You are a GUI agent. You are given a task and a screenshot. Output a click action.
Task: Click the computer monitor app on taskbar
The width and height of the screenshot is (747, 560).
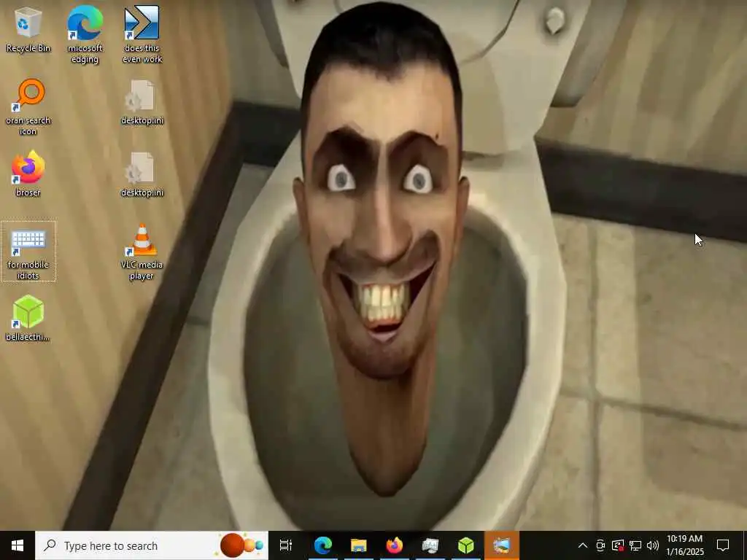430,545
